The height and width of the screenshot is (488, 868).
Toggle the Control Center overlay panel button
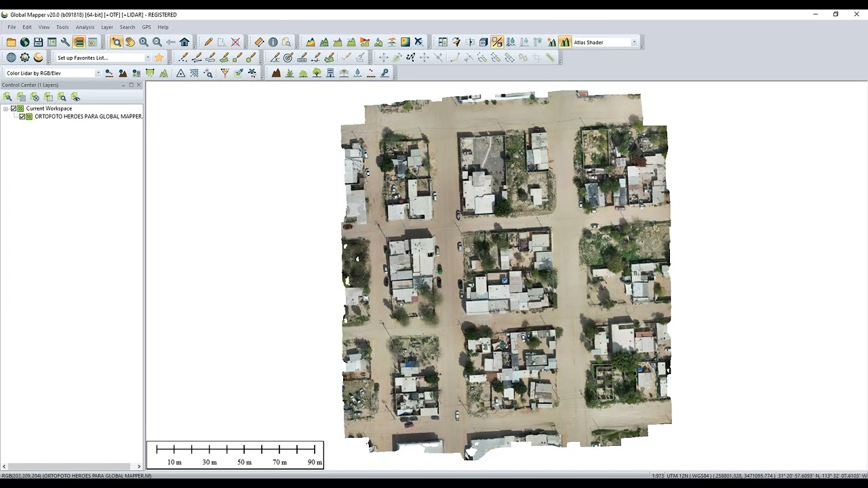pyautogui.click(x=79, y=42)
